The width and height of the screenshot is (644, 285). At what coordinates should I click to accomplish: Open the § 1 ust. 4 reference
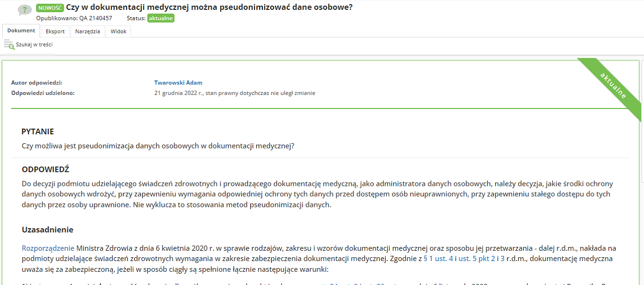(x=438, y=258)
